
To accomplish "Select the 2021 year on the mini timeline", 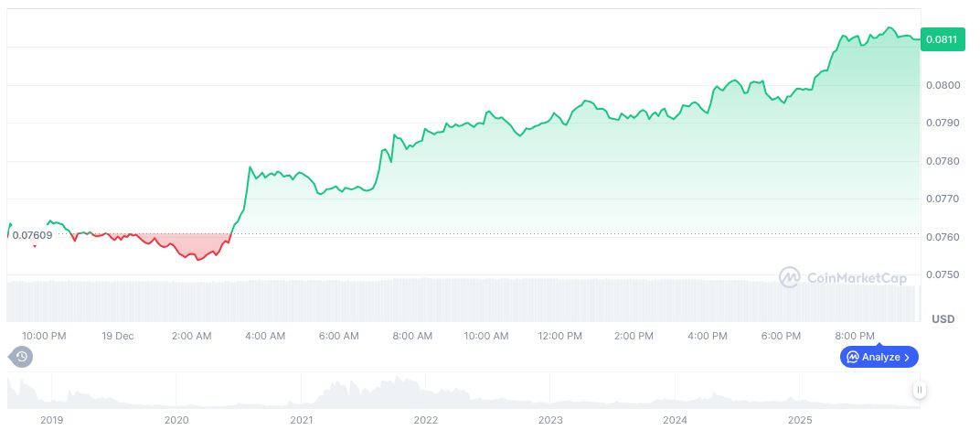I will (x=302, y=420).
